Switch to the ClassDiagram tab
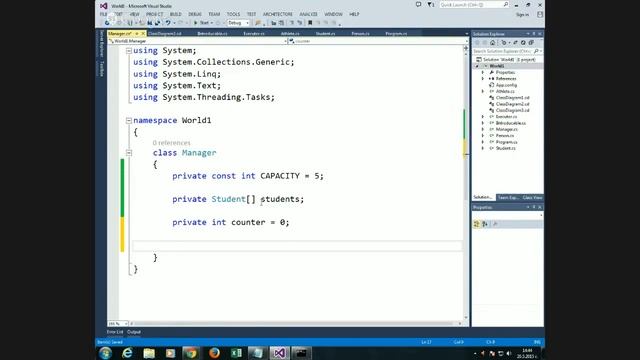 point(165,33)
